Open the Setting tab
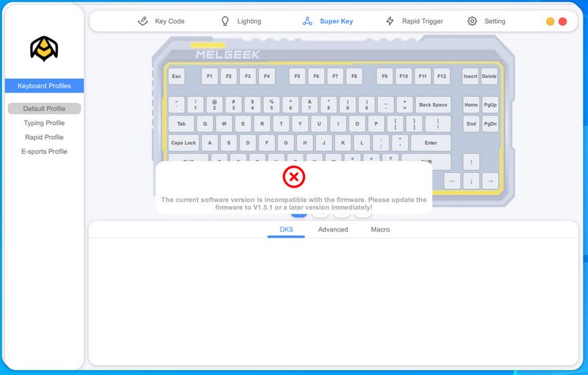 [487, 21]
